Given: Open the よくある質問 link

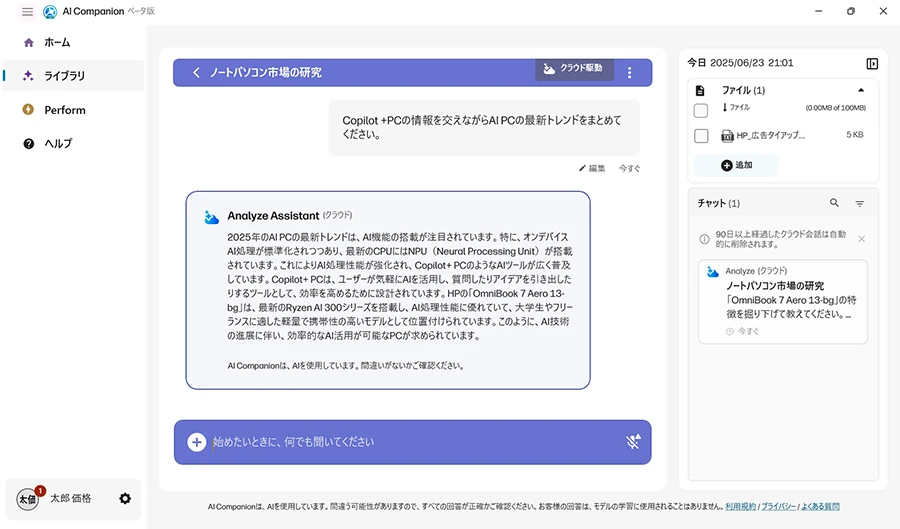Looking at the screenshot, I should tap(820, 507).
